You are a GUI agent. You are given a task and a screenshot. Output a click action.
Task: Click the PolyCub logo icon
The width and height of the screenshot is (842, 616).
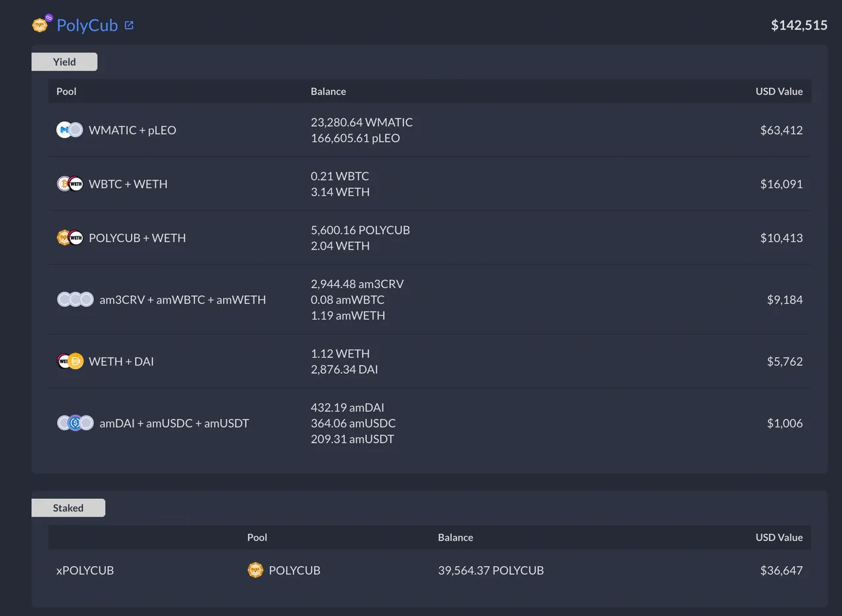click(42, 24)
